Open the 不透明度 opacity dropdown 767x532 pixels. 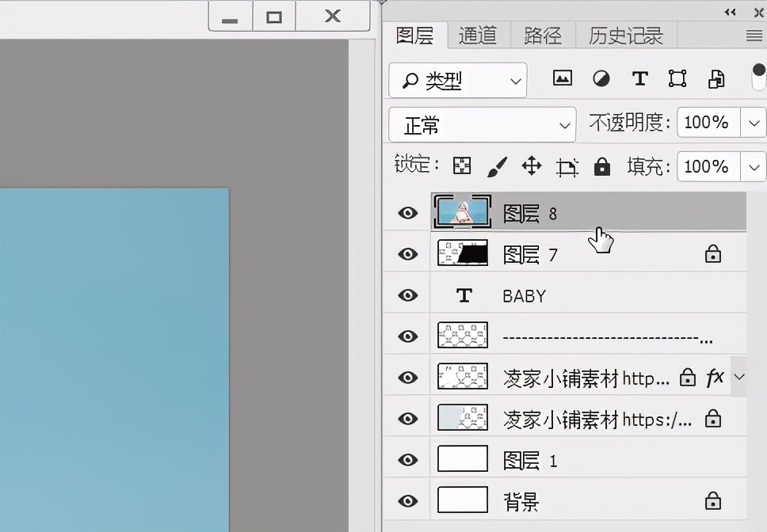[751, 123]
